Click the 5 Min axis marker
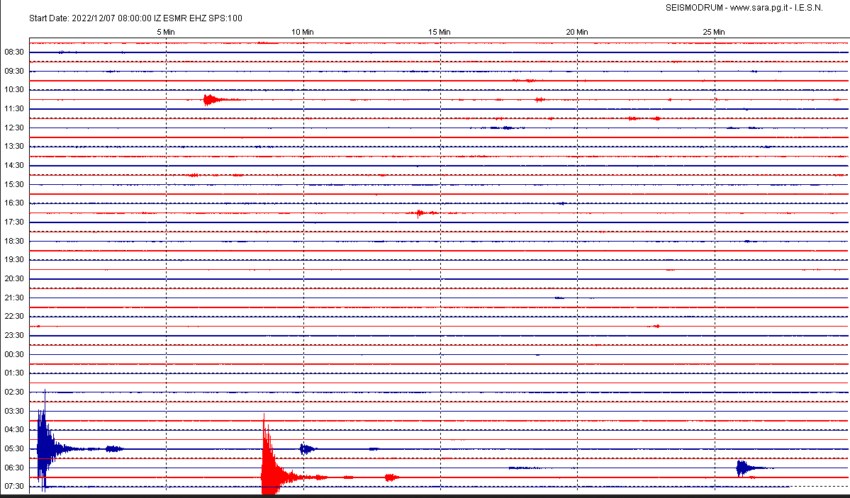This screenshot has width=850, height=498. pyautogui.click(x=166, y=32)
